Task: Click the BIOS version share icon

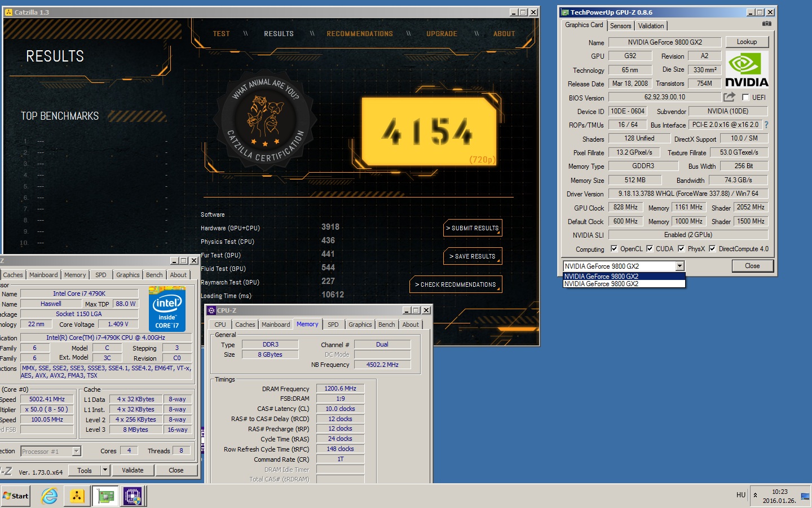Action: pos(729,97)
